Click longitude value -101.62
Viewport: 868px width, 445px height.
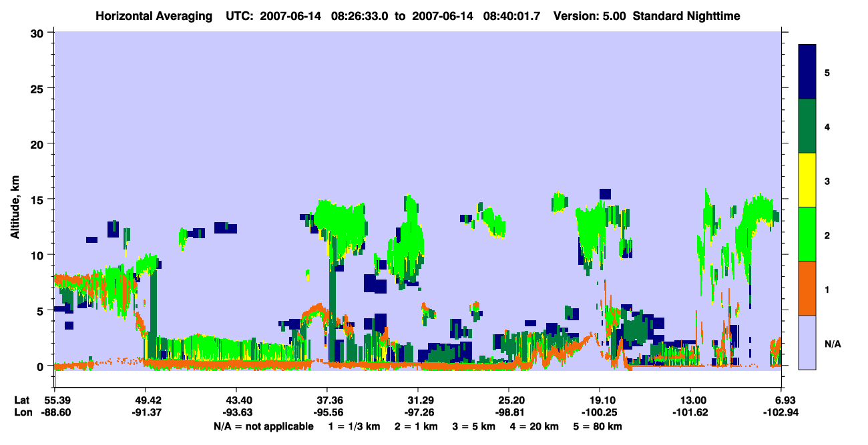click(690, 412)
